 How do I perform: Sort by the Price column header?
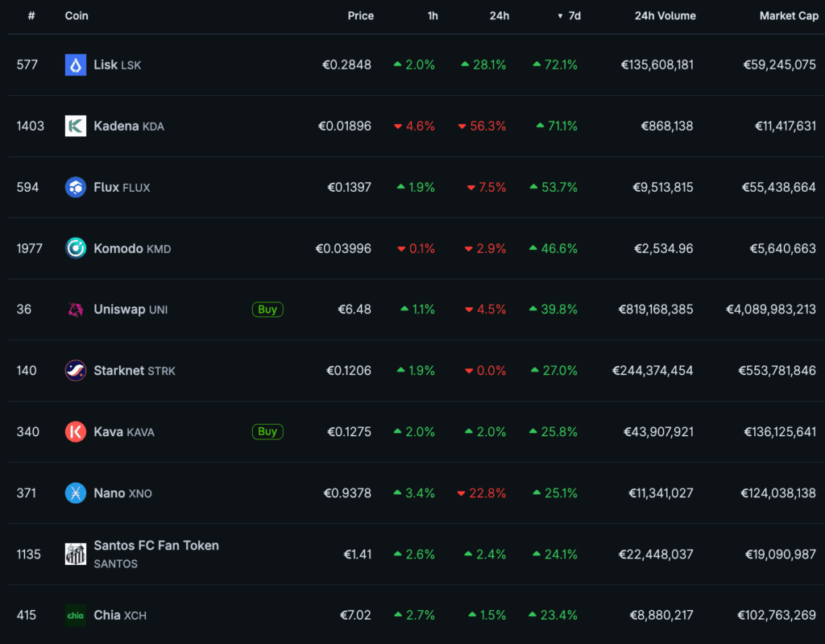(x=360, y=16)
